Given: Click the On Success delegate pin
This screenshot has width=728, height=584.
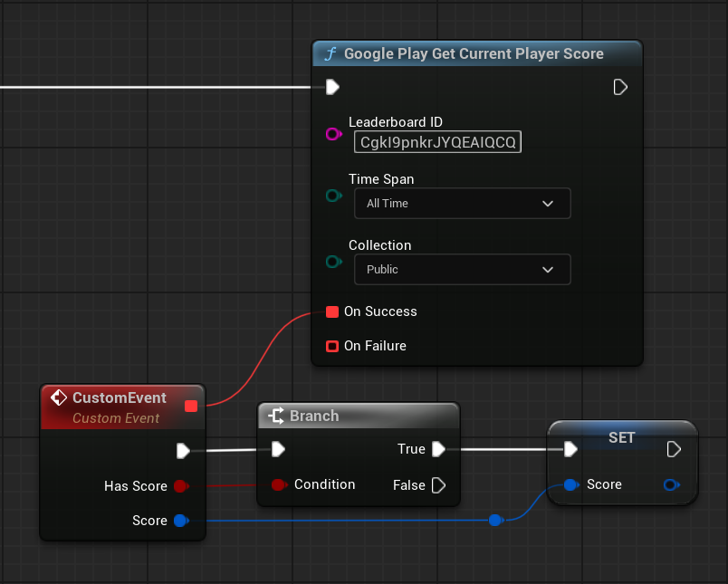Looking at the screenshot, I should [332, 311].
